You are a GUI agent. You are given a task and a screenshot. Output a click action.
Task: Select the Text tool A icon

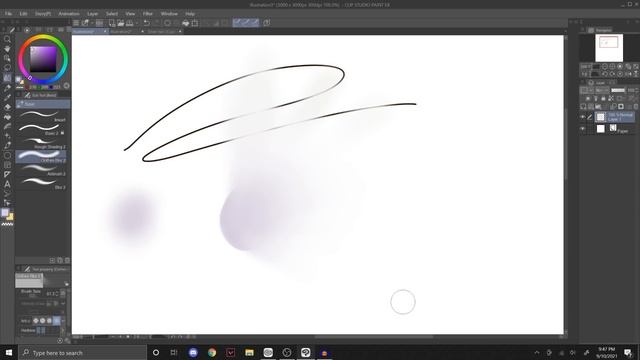(x=7, y=184)
